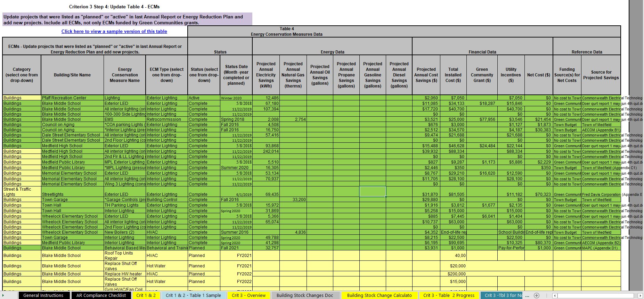Select the Behavioral Based Measure's Planned status cell

204,248
